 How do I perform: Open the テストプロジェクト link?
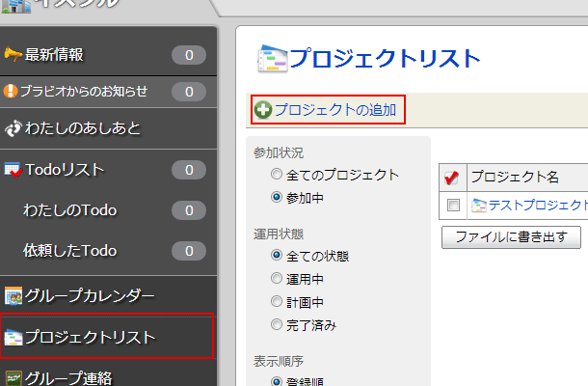pyautogui.click(x=538, y=205)
